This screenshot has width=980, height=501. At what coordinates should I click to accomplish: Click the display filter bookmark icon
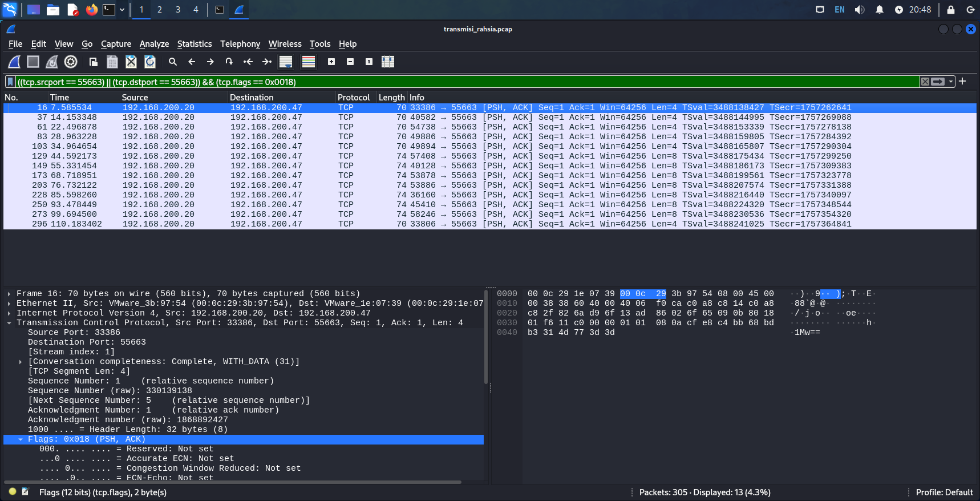10,82
